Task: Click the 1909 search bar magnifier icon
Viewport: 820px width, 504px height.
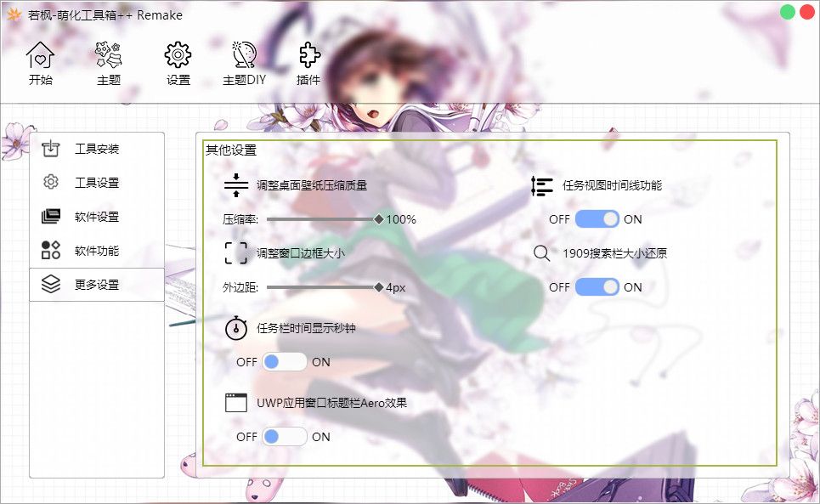Action: point(541,253)
